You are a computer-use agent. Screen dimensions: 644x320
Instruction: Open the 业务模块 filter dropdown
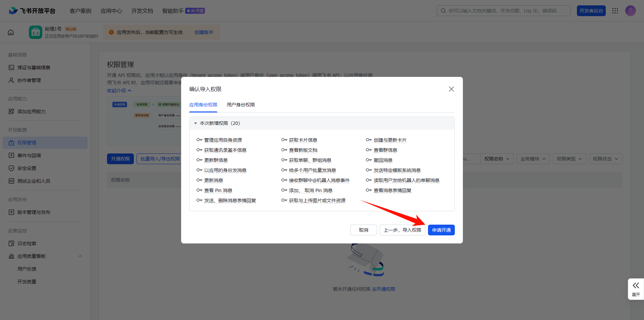point(533,159)
